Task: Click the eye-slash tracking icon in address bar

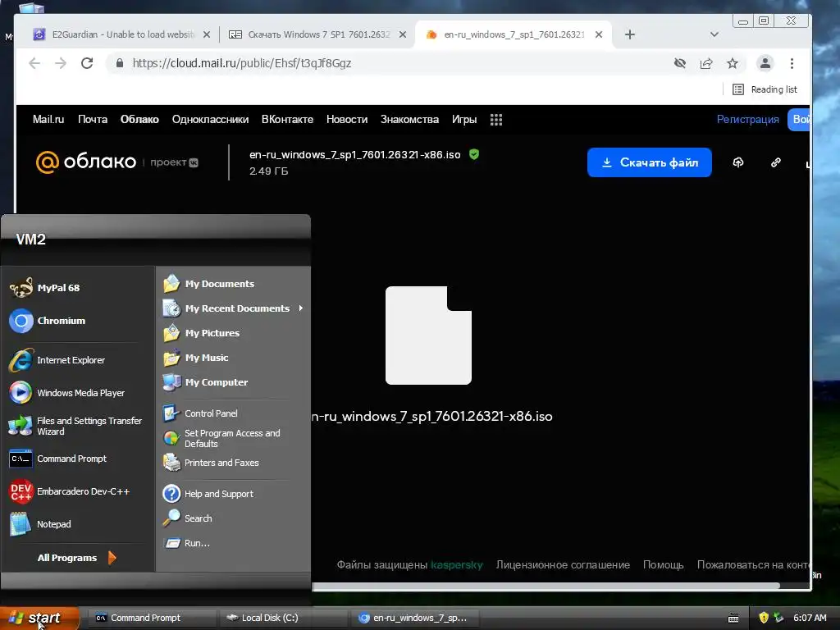Action: click(x=680, y=63)
